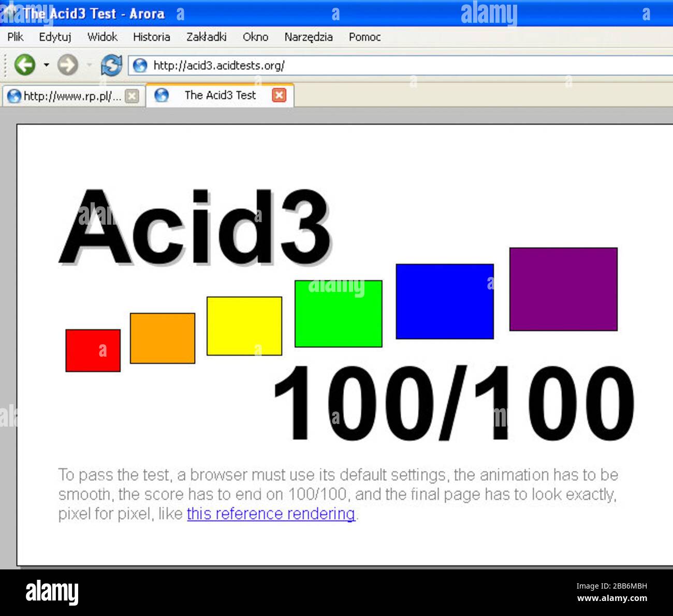
Task: Click the globe icon in the address bar
Action: 140,66
